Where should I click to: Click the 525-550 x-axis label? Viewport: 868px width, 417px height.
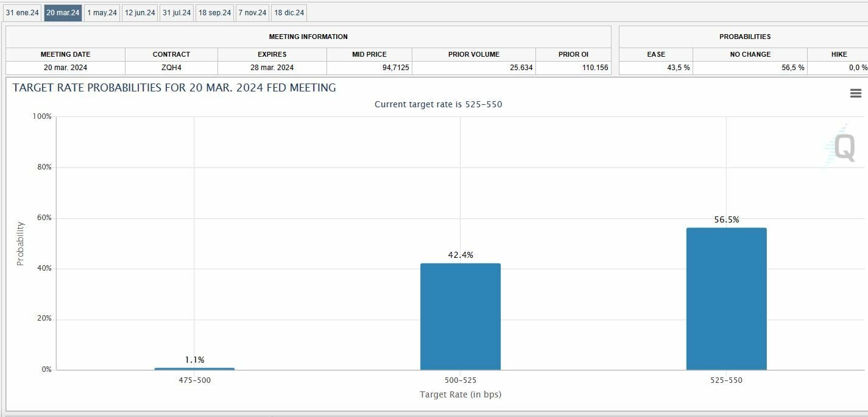tap(727, 380)
